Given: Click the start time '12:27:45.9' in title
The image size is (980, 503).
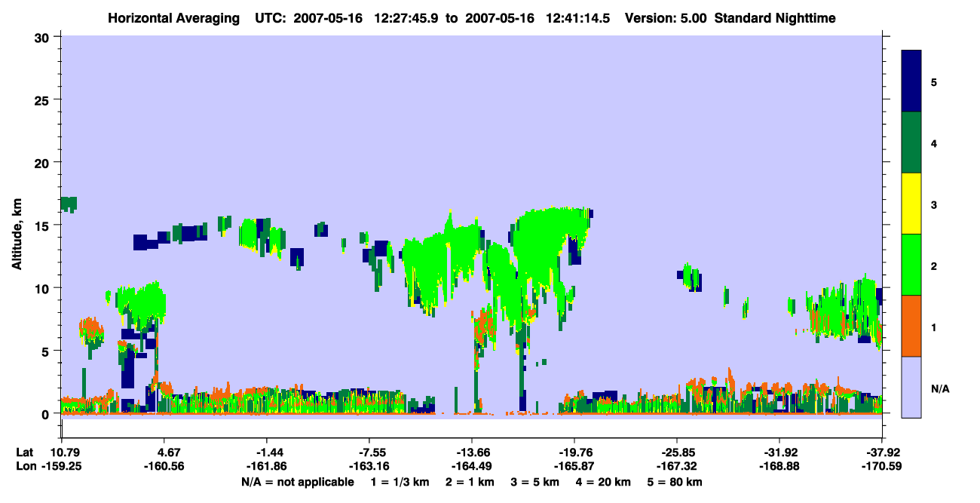Looking at the screenshot, I should pos(409,17).
